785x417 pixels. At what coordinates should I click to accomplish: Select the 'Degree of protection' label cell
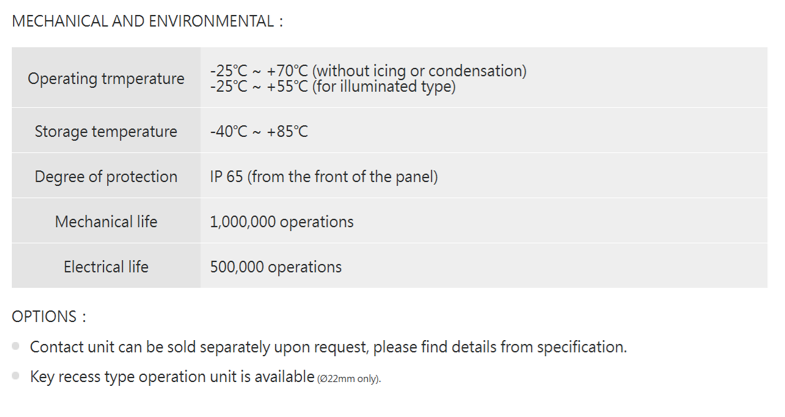click(x=106, y=177)
